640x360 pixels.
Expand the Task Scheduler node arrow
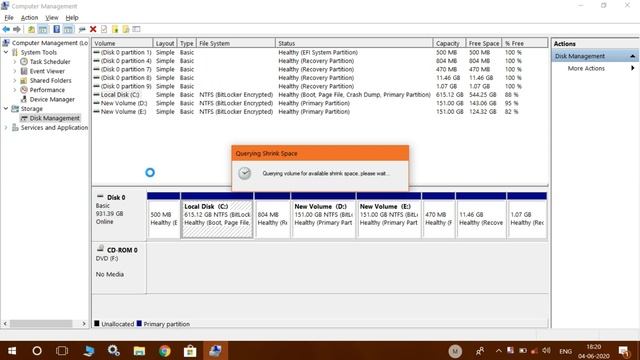(15, 62)
